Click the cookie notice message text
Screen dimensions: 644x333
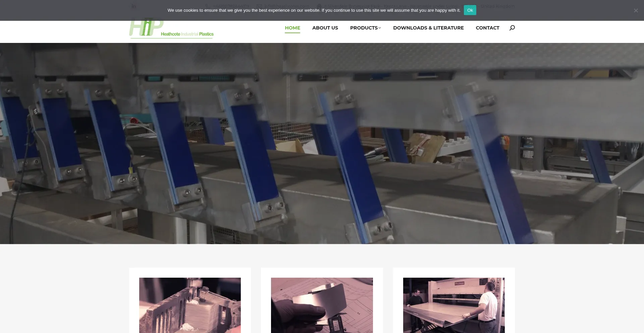[x=314, y=10]
